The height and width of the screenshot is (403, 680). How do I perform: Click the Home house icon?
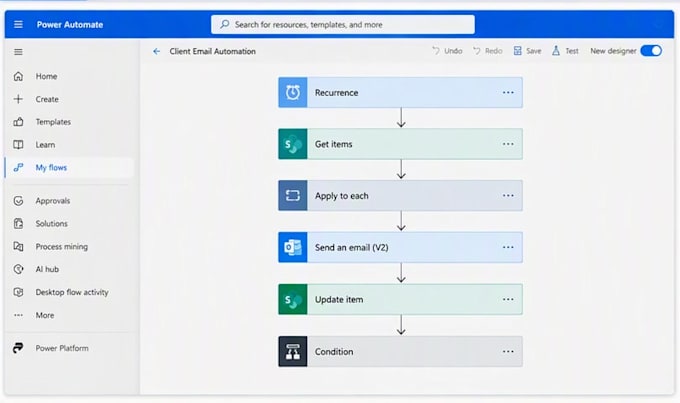[18, 76]
